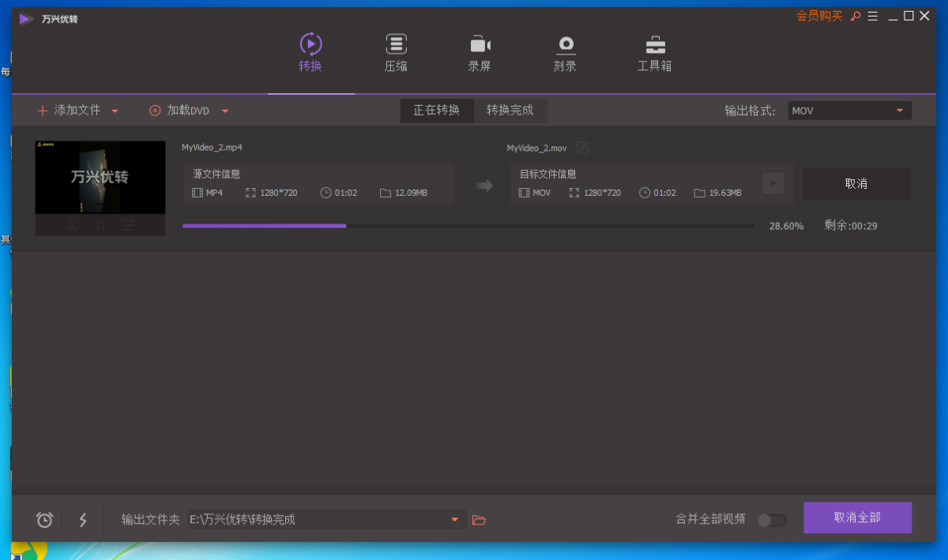This screenshot has height=560, width=948.
Task: Open the 输出文件夹 path dropdown
Action: click(454, 520)
